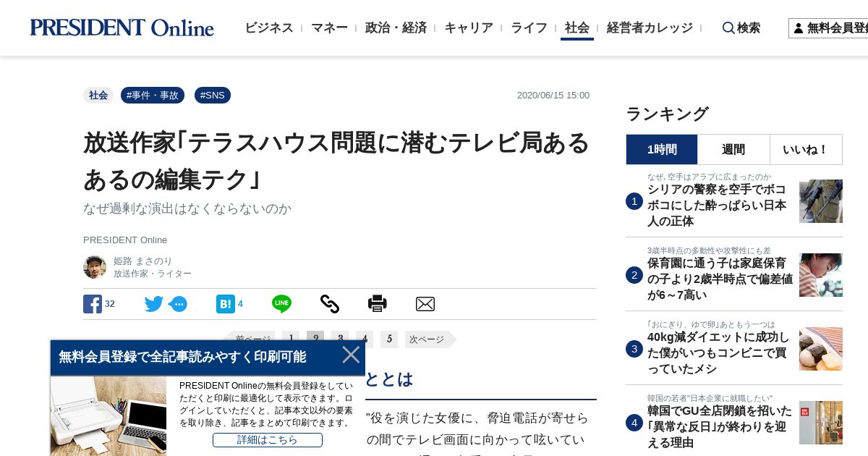Click thumbnail of ranking item 1
This screenshot has height=456, width=868.
[x=821, y=201]
